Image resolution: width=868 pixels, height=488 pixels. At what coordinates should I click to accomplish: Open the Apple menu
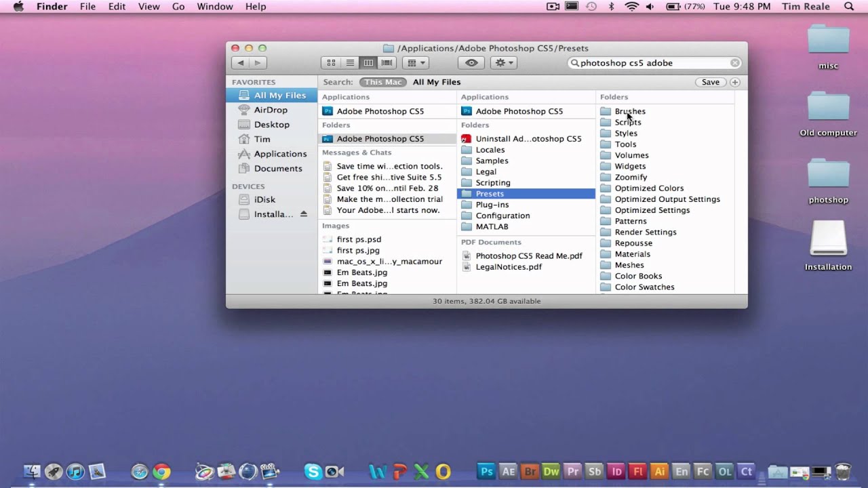[18, 6]
